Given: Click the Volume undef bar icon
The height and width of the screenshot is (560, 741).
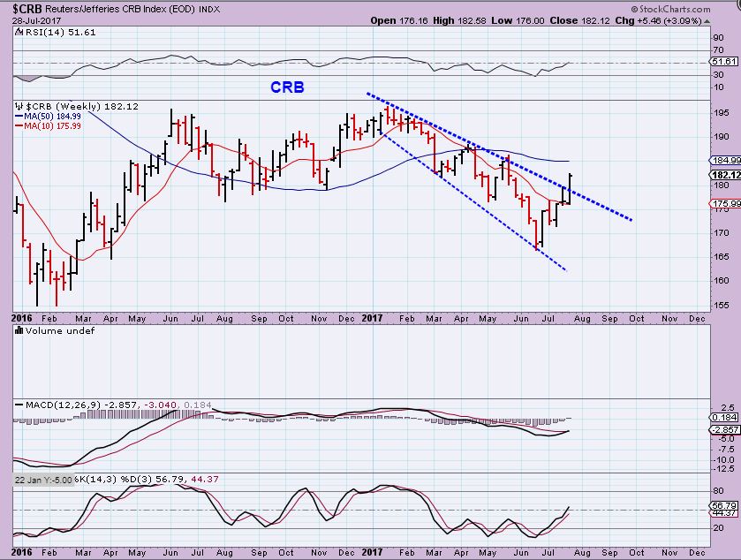Looking at the screenshot, I should [19, 330].
